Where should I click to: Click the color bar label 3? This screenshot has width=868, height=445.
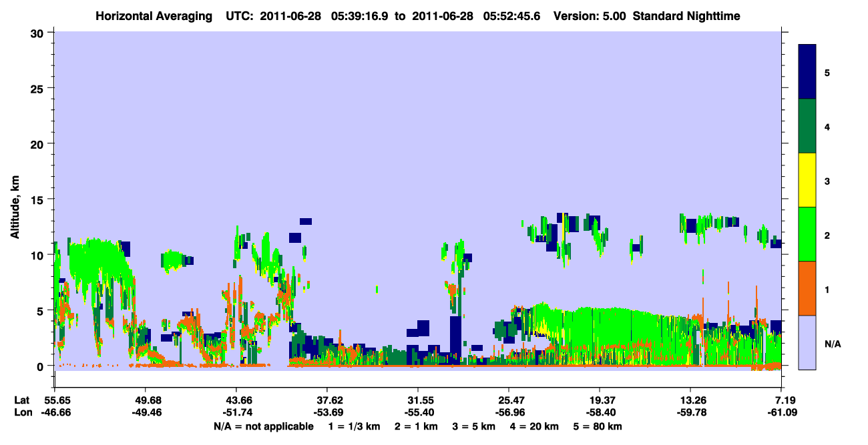point(827,181)
